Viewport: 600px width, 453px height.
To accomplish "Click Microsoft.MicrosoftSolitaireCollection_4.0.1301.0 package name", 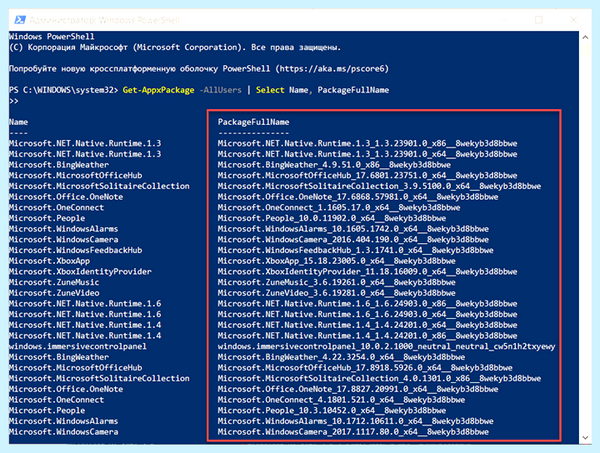I will click(x=379, y=379).
